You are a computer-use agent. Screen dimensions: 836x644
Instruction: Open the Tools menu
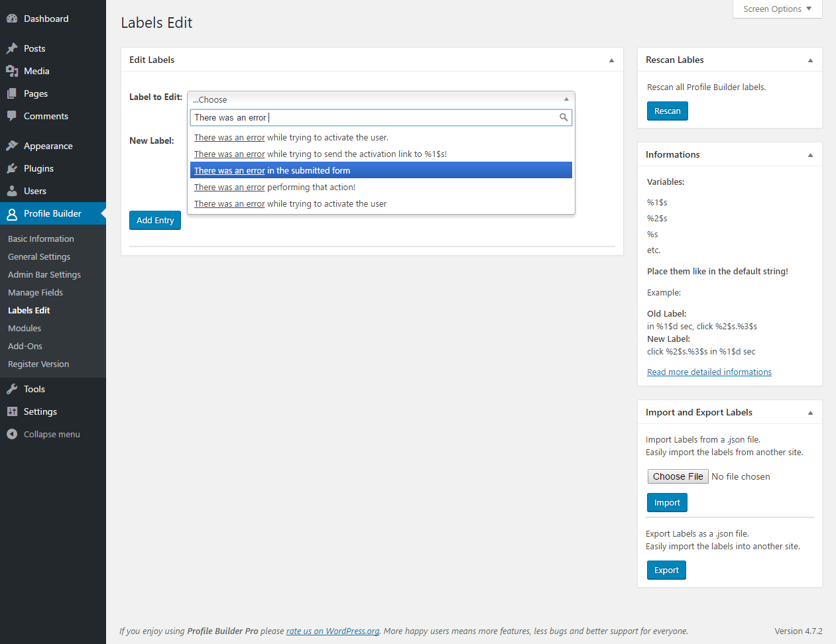53,389
